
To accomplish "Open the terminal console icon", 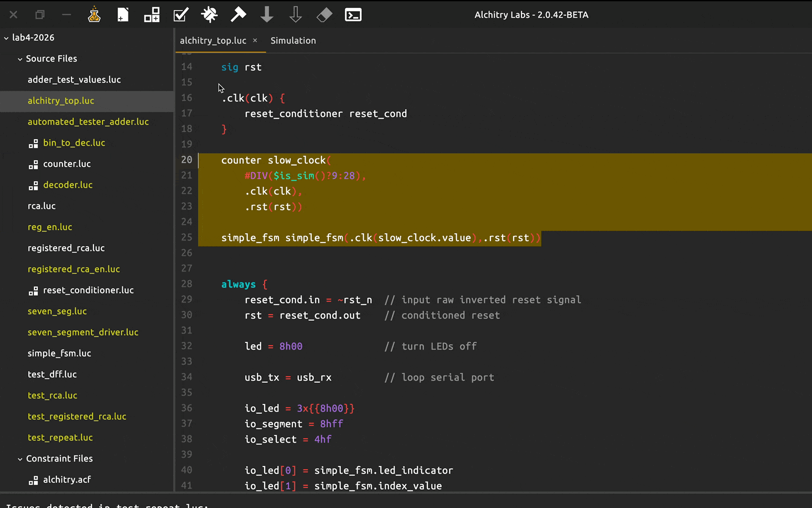I will tap(353, 15).
